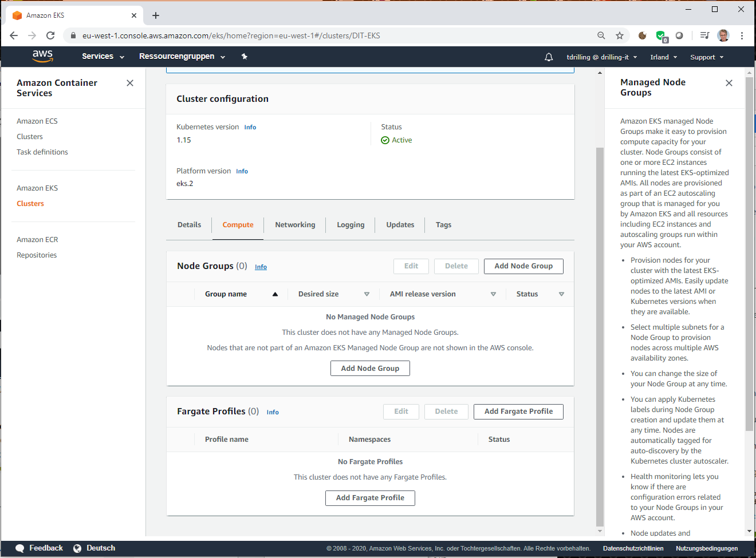Close the Amazon Container Services sidebar
This screenshot has width=756, height=558.
[130, 83]
